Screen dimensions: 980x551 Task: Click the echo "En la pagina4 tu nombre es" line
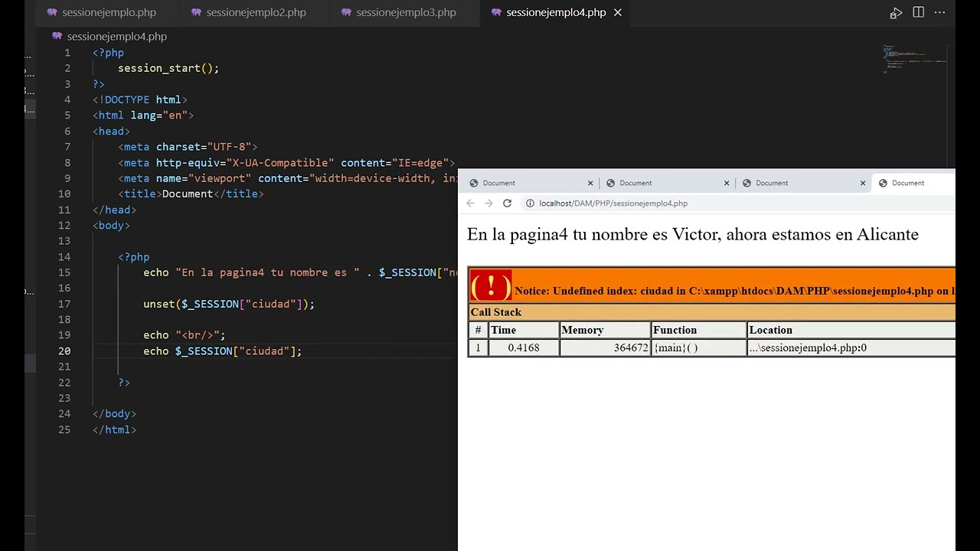point(300,272)
